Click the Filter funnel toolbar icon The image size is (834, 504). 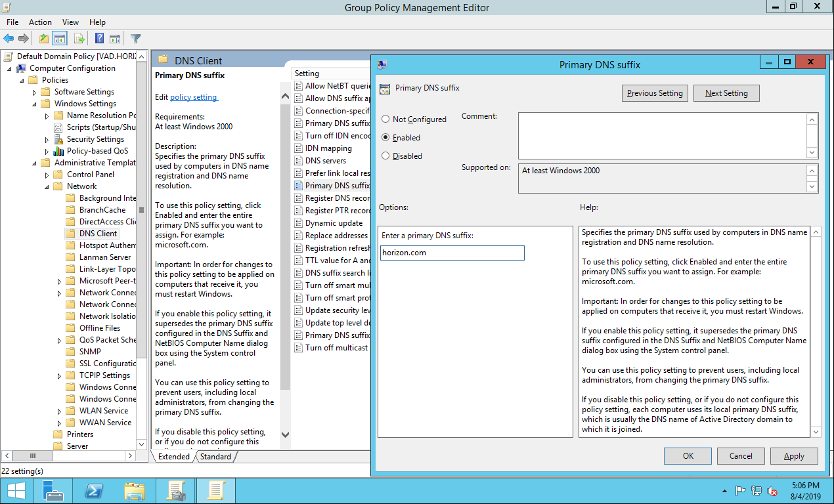135,39
